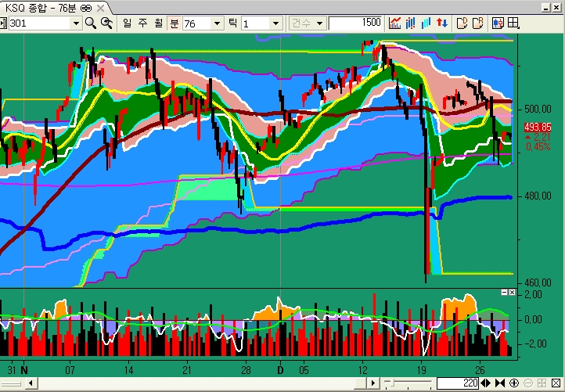565x392 pixels.
Task: Open the line-and-bar chart indicator icon
Action: [x=396, y=23]
